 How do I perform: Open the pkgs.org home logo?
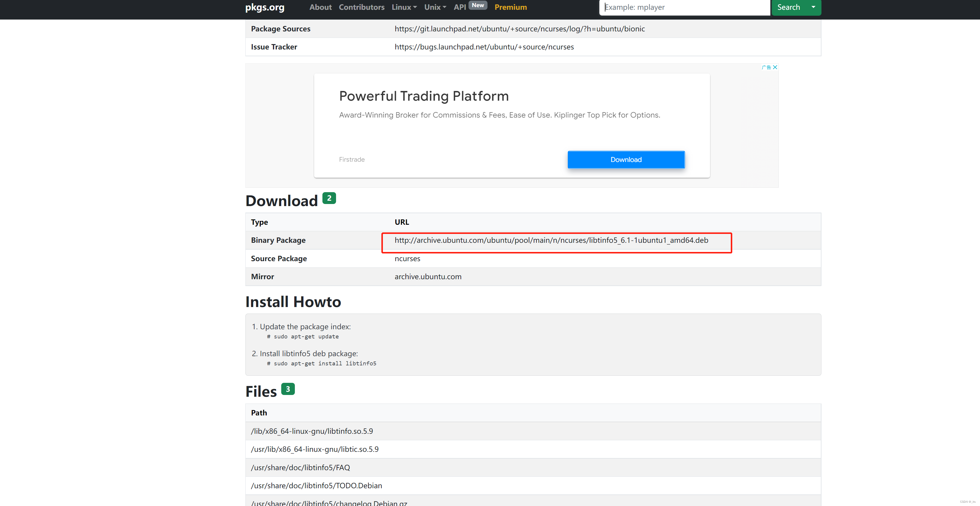coord(264,7)
